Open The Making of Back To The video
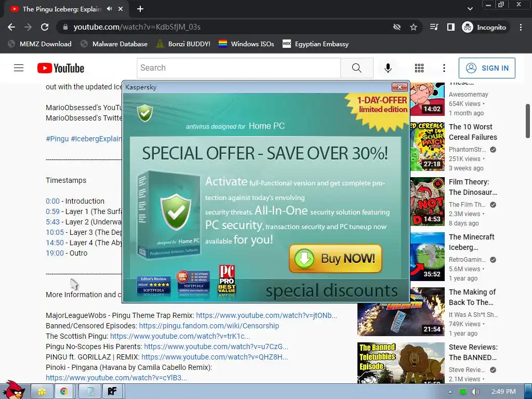 point(472,297)
